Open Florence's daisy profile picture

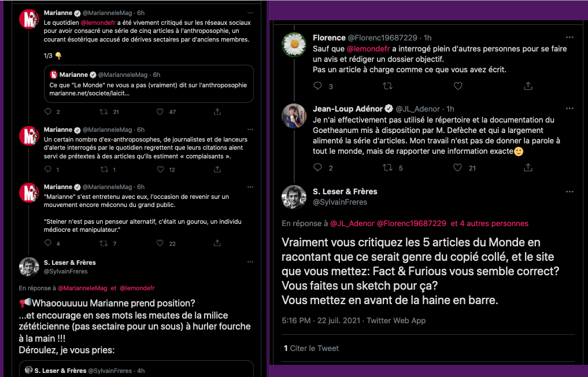pyautogui.click(x=294, y=45)
